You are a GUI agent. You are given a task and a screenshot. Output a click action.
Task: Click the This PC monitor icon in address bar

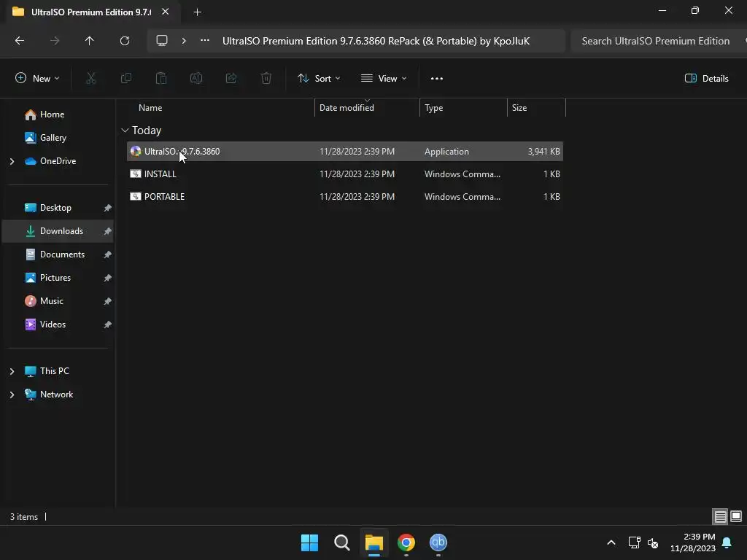click(162, 41)
